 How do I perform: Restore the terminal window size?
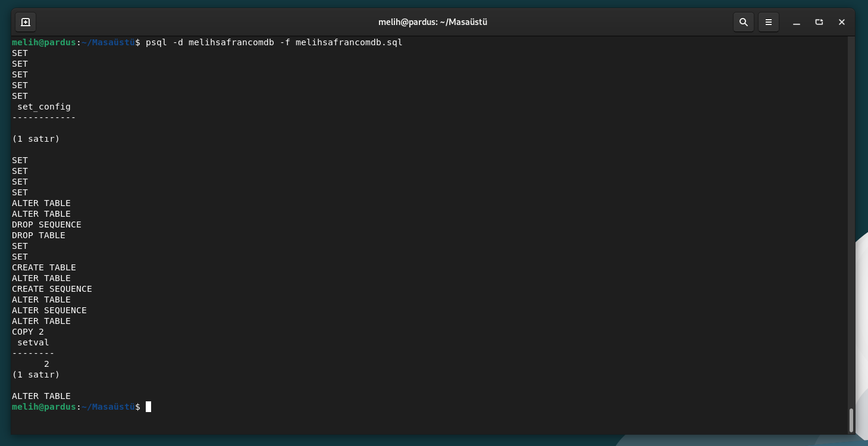819,22
